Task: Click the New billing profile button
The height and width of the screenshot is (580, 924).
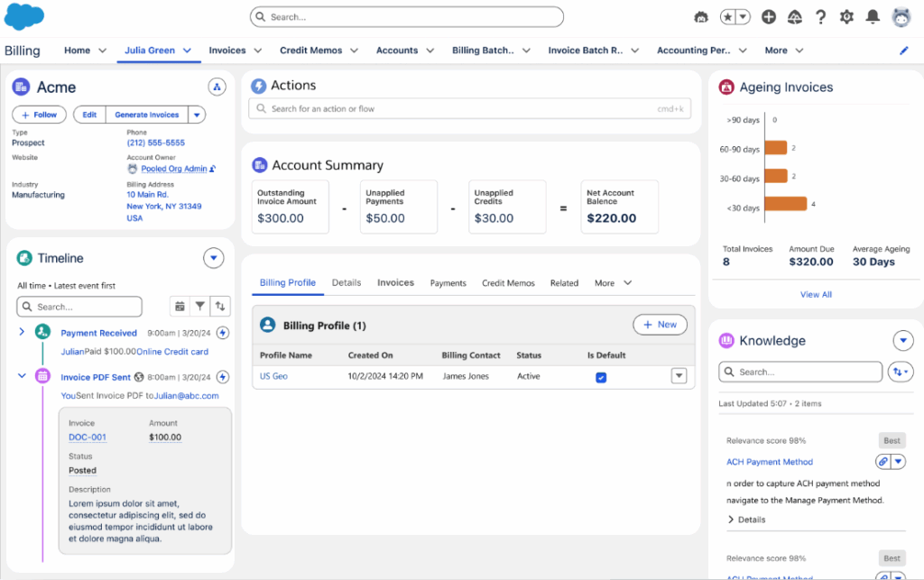Action: tap(660, 325)
